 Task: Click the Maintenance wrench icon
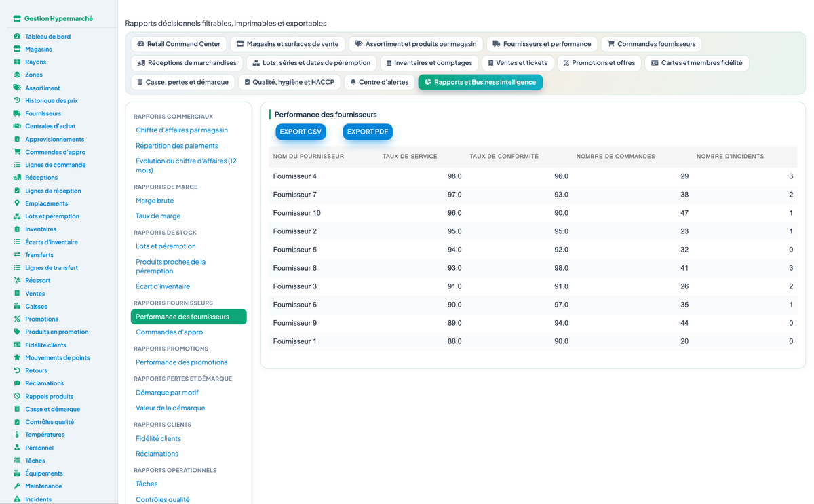pyautogui.click(x=17, y=486)
